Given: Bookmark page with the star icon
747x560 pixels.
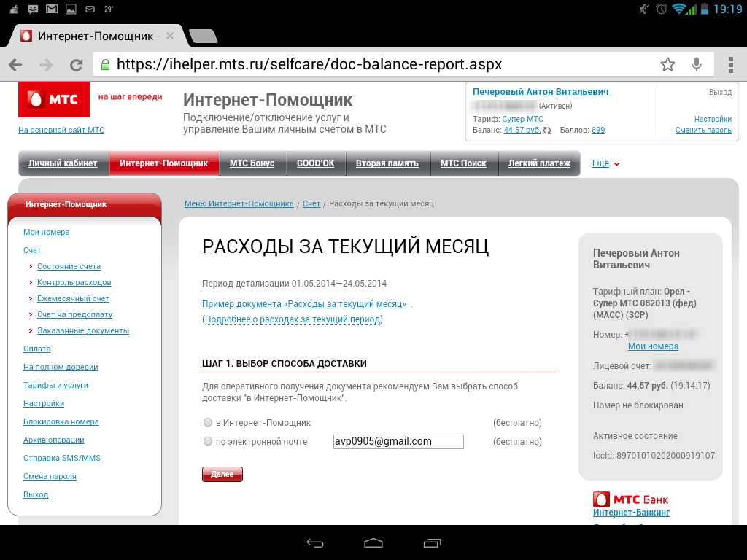Looking at the screenshot, I should (x=667, y=64).
